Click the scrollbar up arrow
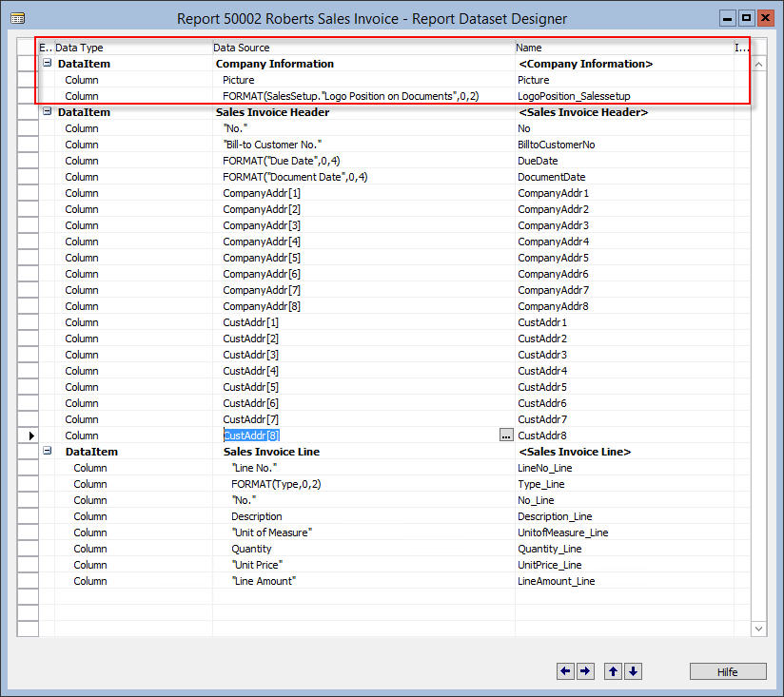The width and height of the screenshot is (784, 697). click(758, 64)
